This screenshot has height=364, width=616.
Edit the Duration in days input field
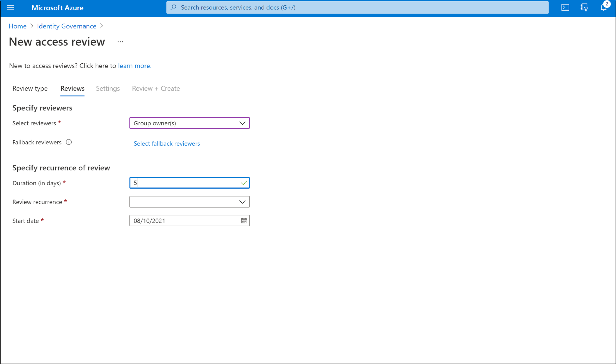[x=189, y=183]
